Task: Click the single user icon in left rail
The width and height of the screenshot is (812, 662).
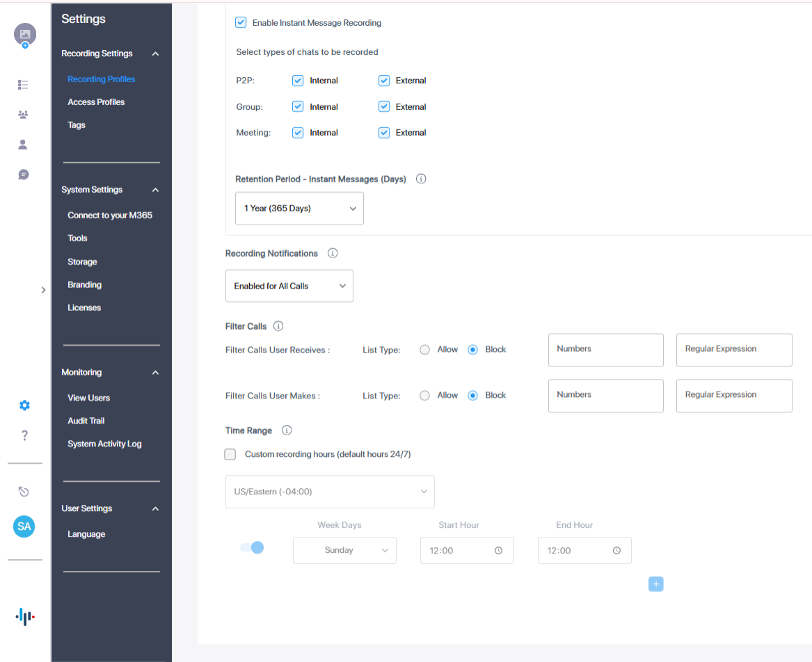Action: click(x=23, y=145)
